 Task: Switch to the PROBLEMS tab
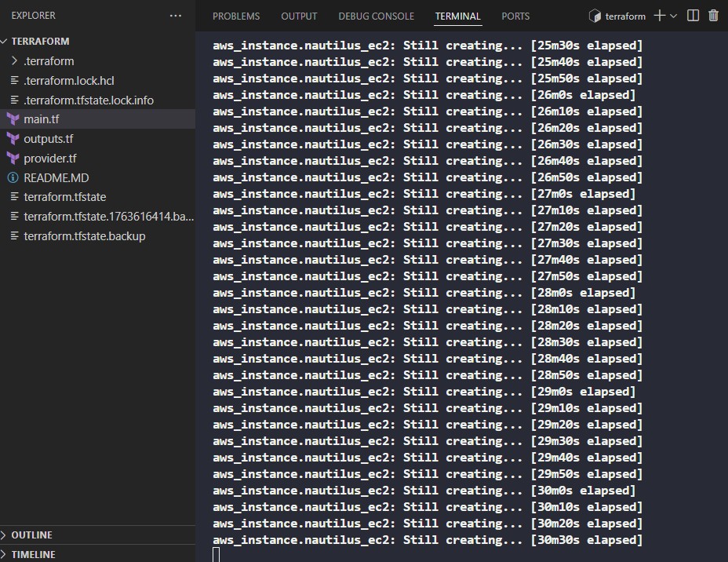point(236,16)
